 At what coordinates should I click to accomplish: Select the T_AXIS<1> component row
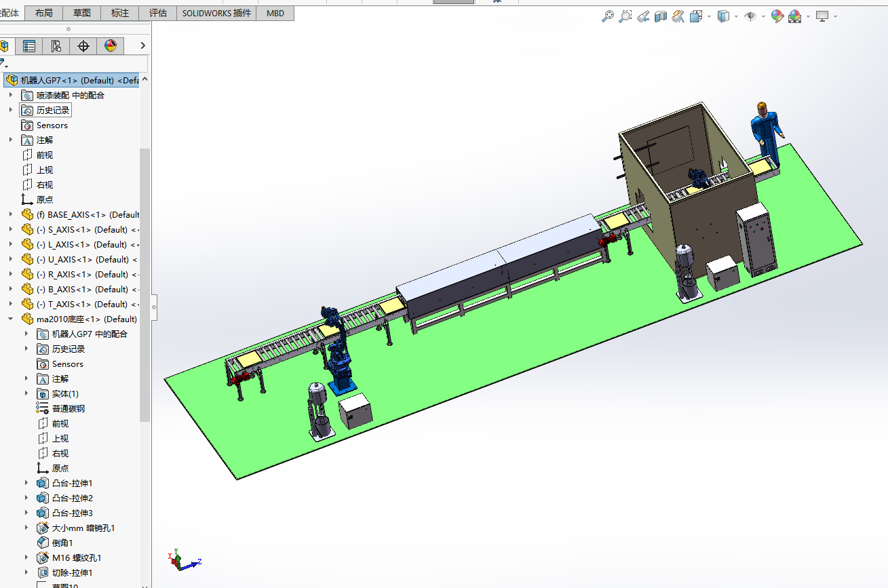pyautogui.click(x=80, y=304)
